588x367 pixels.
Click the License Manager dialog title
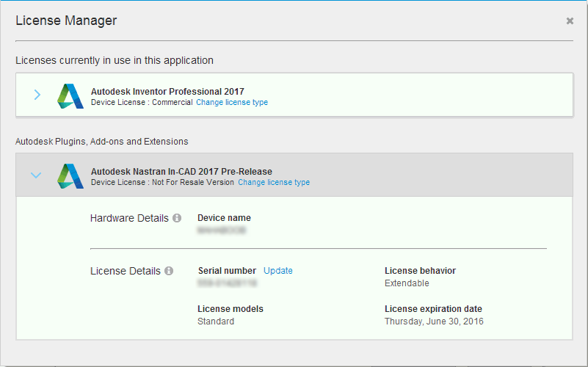click(66, 21)
